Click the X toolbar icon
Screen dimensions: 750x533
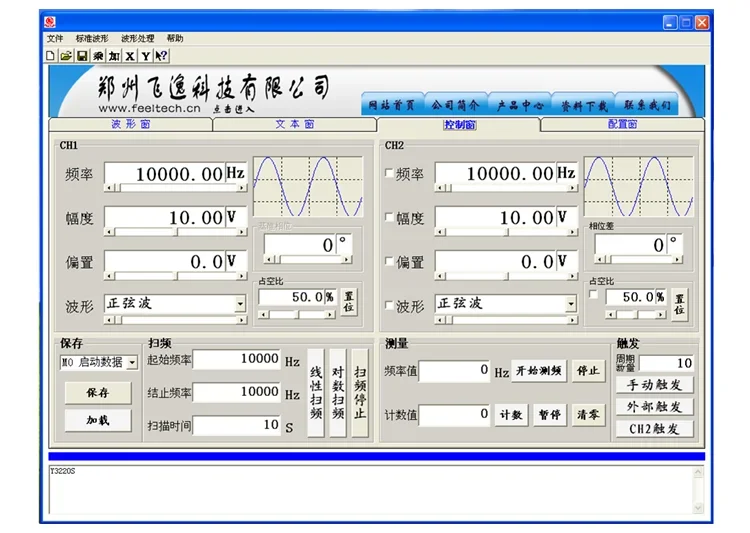130,56
